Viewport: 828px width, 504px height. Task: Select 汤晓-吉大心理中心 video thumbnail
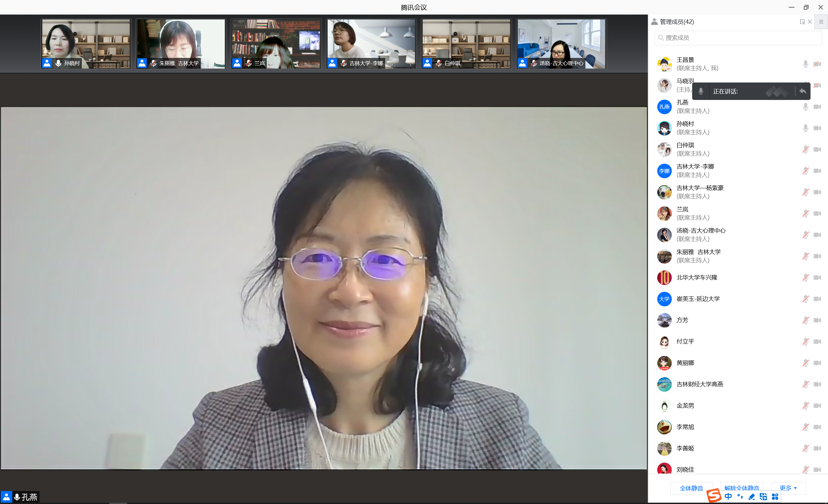tap(561, 44)
